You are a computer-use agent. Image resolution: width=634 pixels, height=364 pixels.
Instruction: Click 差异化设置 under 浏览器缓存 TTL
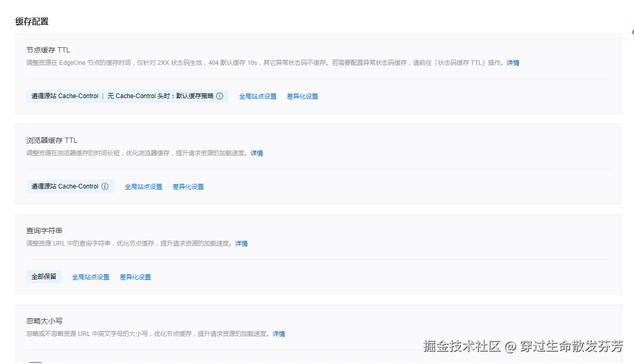[188, 186]
